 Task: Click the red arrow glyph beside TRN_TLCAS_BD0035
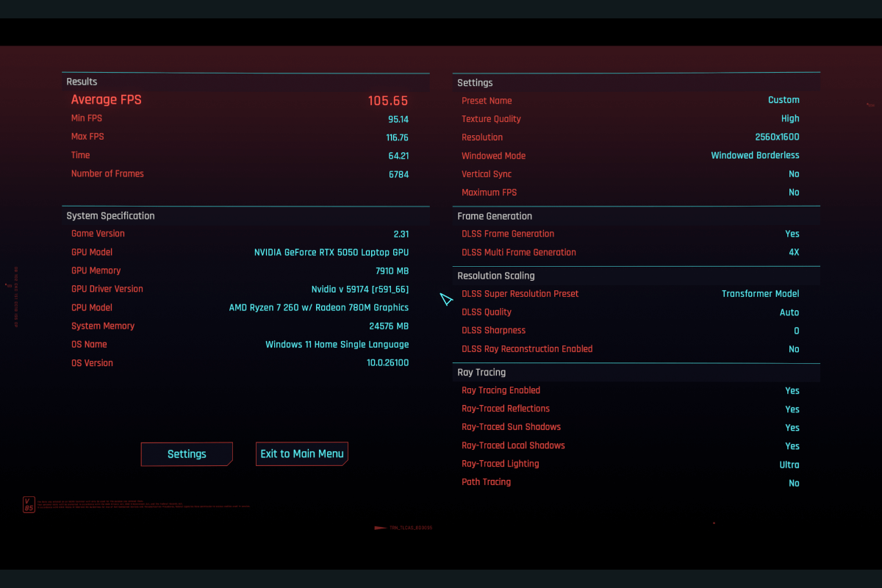tap(379, 528)
